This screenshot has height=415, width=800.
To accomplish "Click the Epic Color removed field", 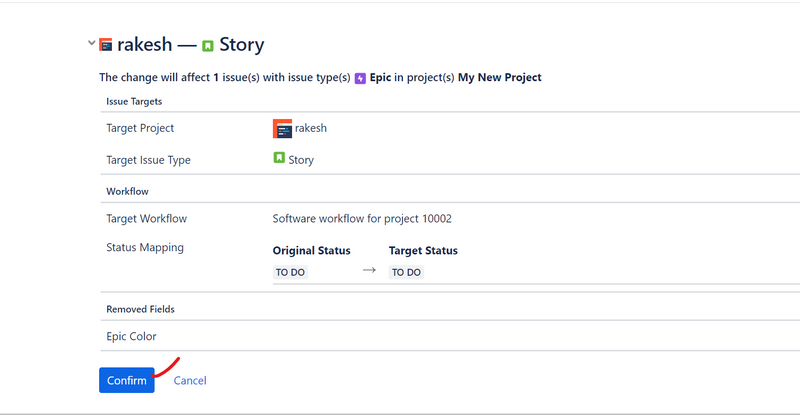I will coord(131,336).
